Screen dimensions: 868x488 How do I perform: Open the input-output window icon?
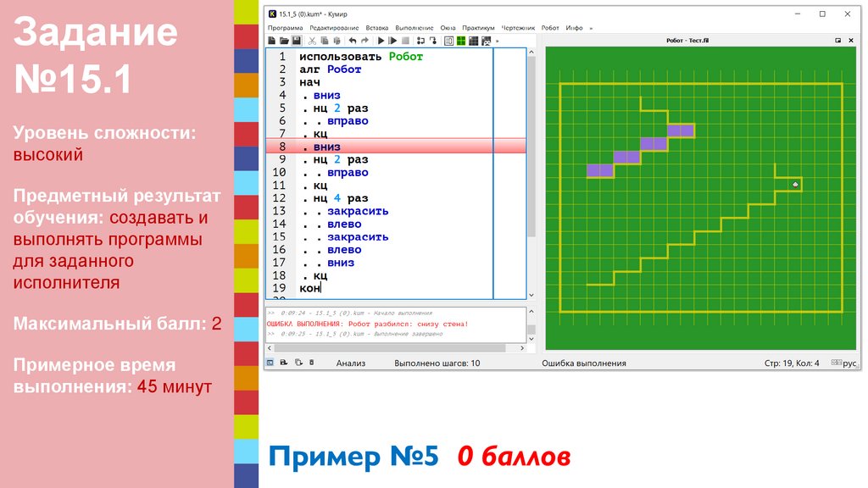click(x=449, y=41)
